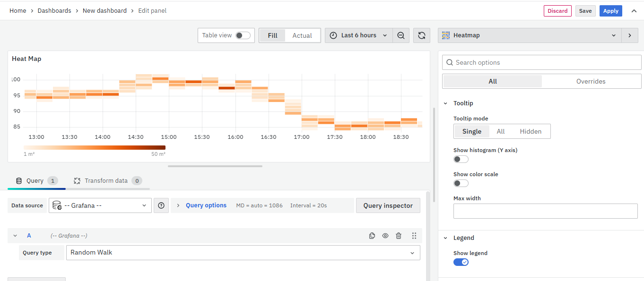
Task: Collapse the panel editor with the top-right chevron
Action: (x=634, y=11)
